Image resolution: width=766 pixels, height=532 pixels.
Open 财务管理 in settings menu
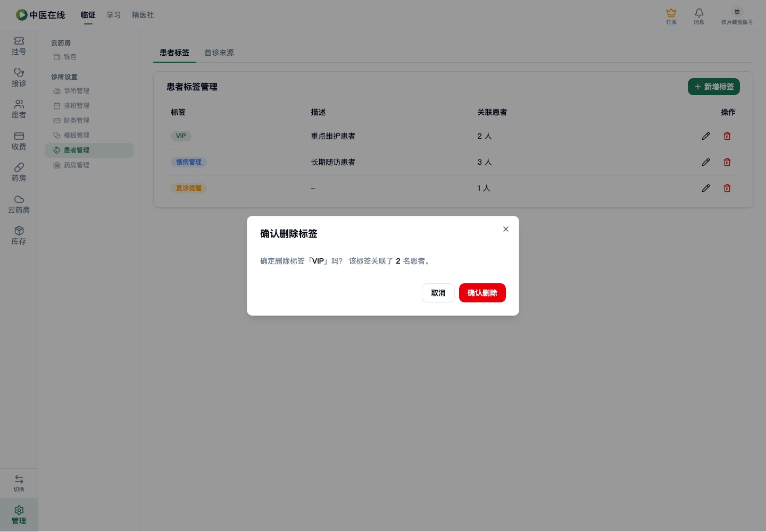[x=89, y=121]
